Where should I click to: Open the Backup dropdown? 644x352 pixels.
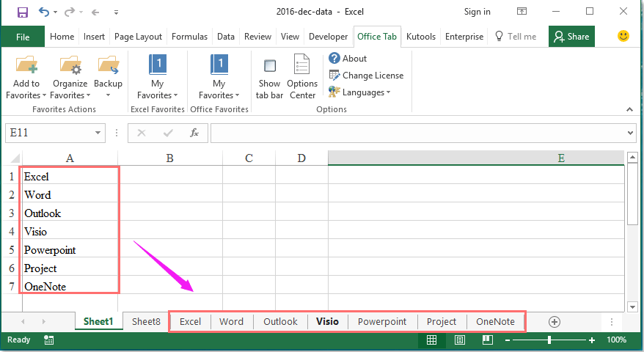(x=108, y=78)
